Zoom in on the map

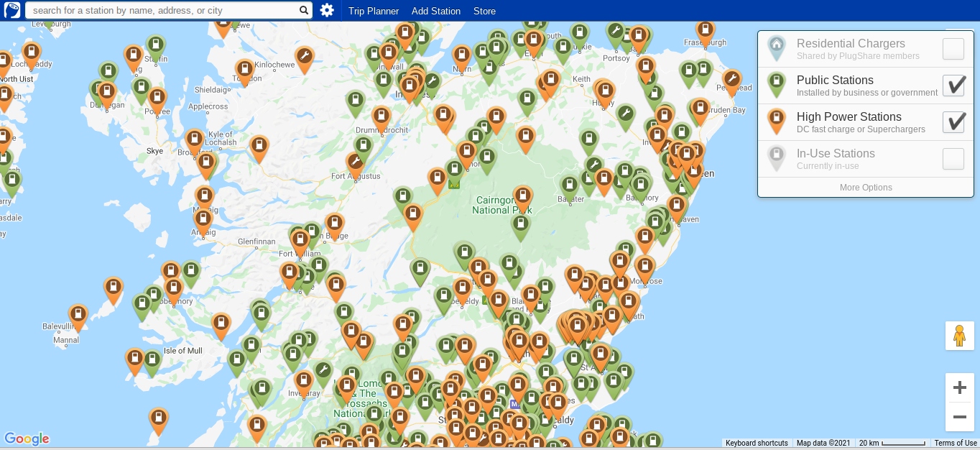pyautogui.click(x=959, y=388)
